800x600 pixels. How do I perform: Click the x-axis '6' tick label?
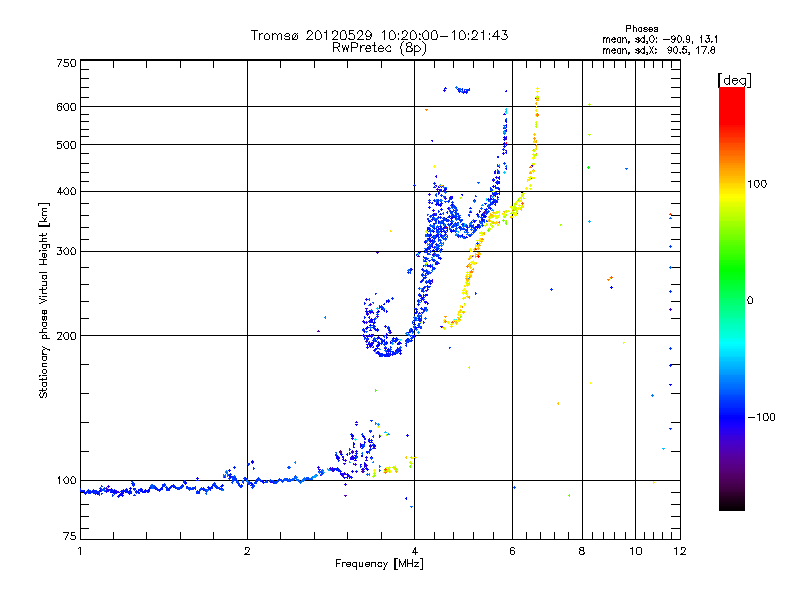pyautogui.click(x=512, y=551)
